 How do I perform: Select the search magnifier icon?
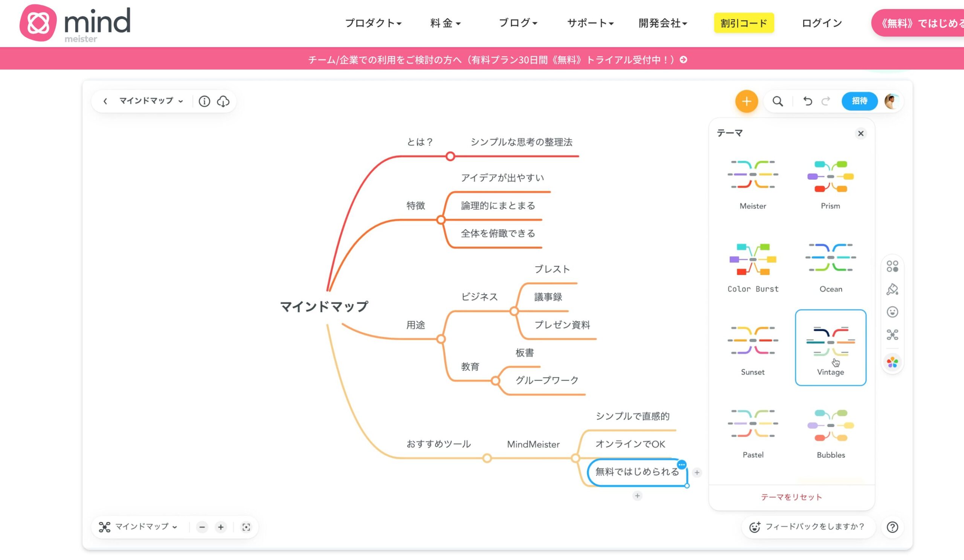click(x=777, y=101)
